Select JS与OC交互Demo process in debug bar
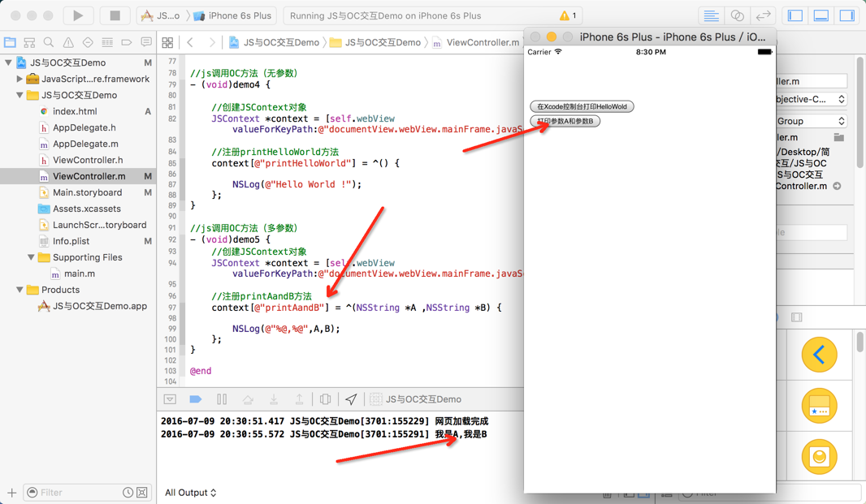866x504 pixels. (x=416, y=399)
